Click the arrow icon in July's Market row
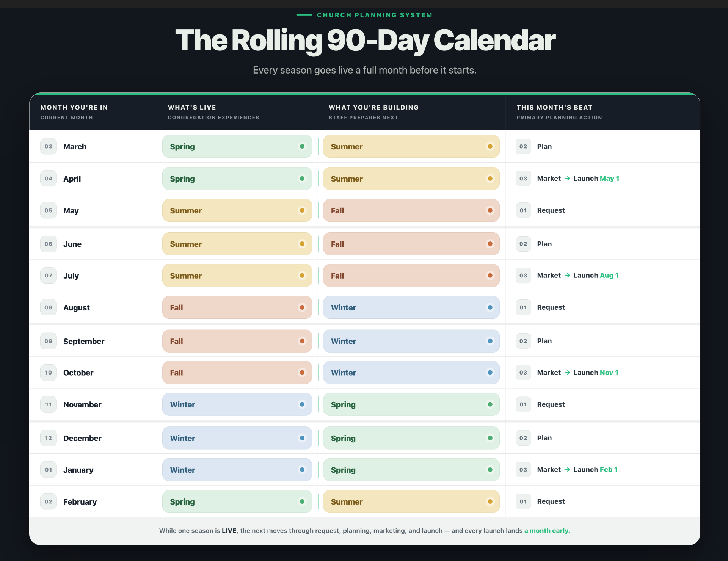The width and height of the screenshot is (728, 561). coord(567,276)
